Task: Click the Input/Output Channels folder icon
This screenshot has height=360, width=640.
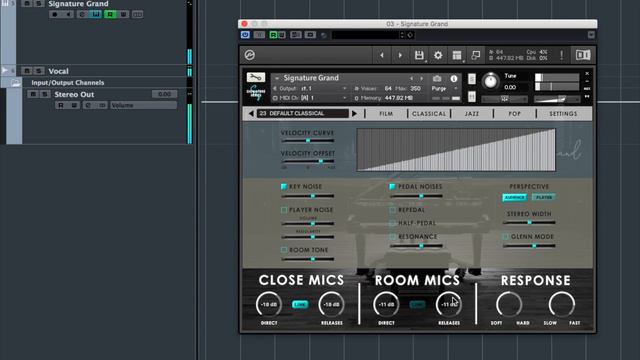Action: 16,83
